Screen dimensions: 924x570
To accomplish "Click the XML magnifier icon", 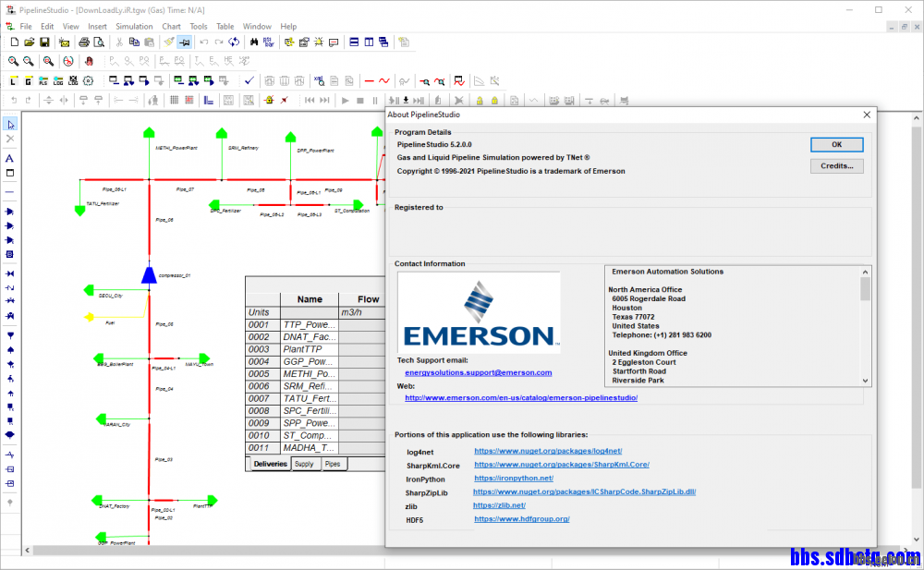I will tap(319, 80).
